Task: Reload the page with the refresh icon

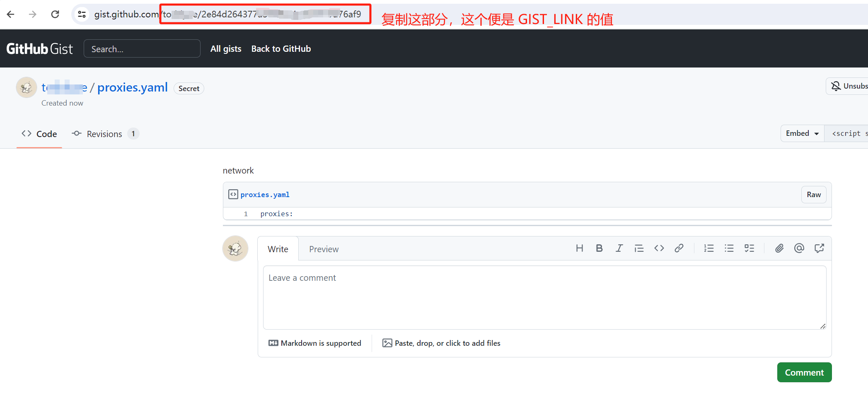Action: (55, 14)
